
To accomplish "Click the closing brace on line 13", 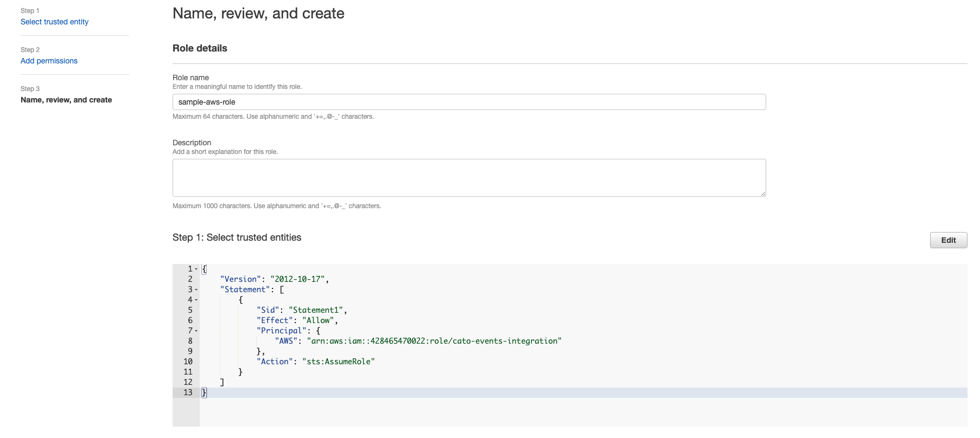I will (204, 392).
